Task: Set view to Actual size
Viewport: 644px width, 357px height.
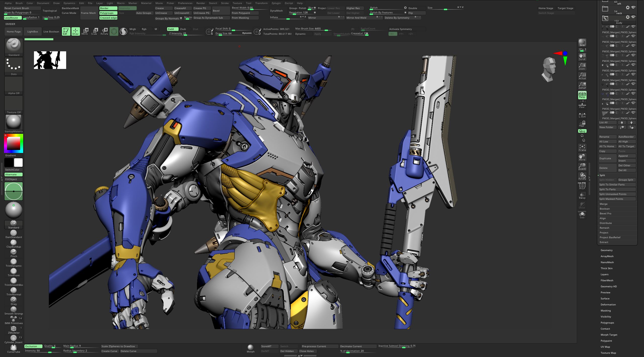Action: point(582,76)
